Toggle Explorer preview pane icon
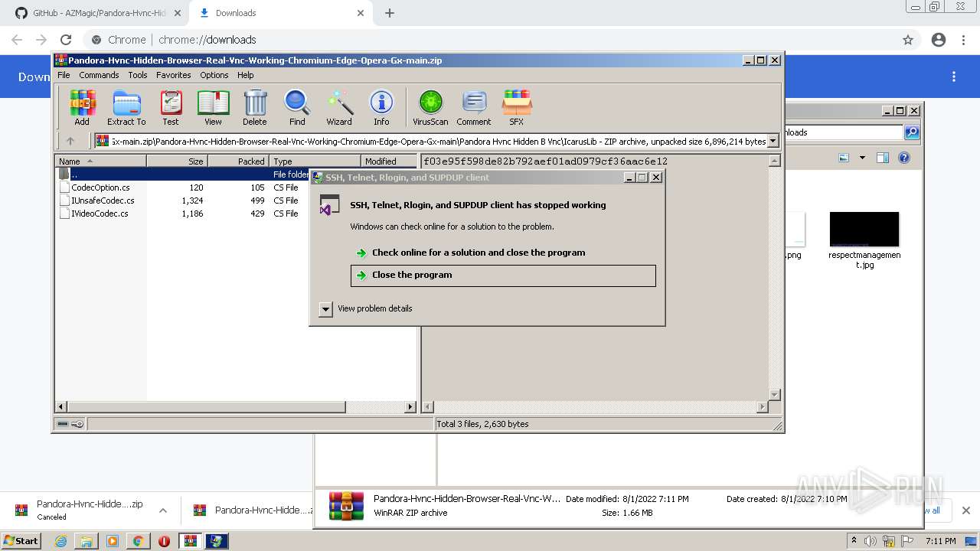The image size is (980, 551). [x=882, y=158]
